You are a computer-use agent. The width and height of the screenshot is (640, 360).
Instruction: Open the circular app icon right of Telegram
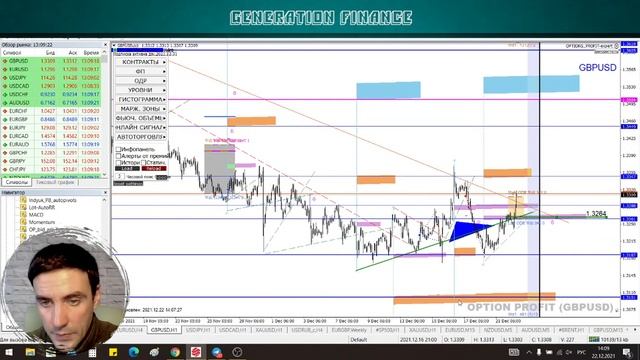point(237,352)
